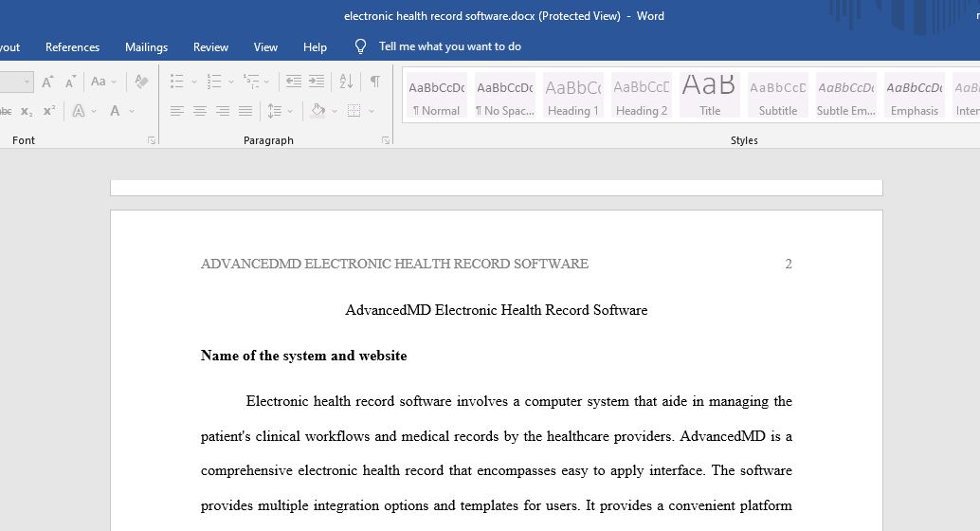
Task: Expand the Bullets dropdown arrow
Action: pyautogui.click(x=193, y=82)
